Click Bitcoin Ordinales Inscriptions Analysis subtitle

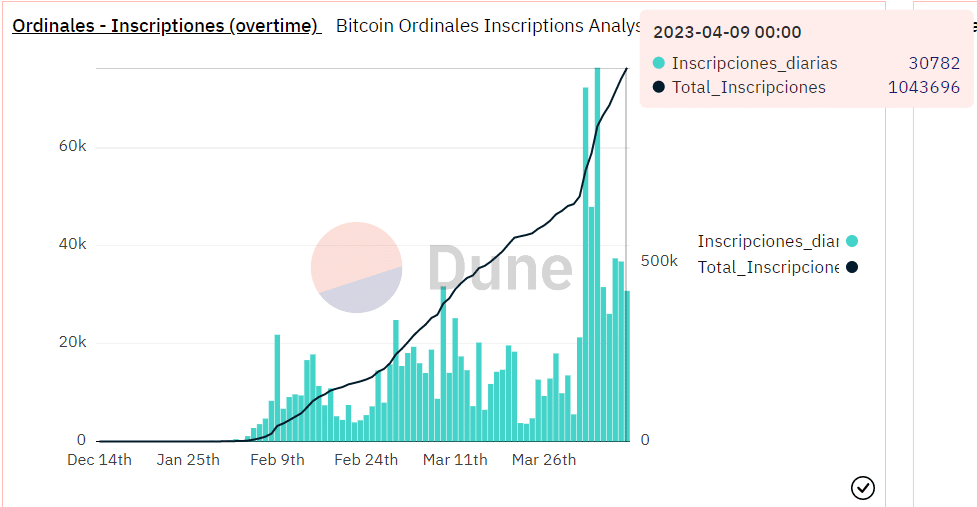pyautogui.click(x=488, y=26)
